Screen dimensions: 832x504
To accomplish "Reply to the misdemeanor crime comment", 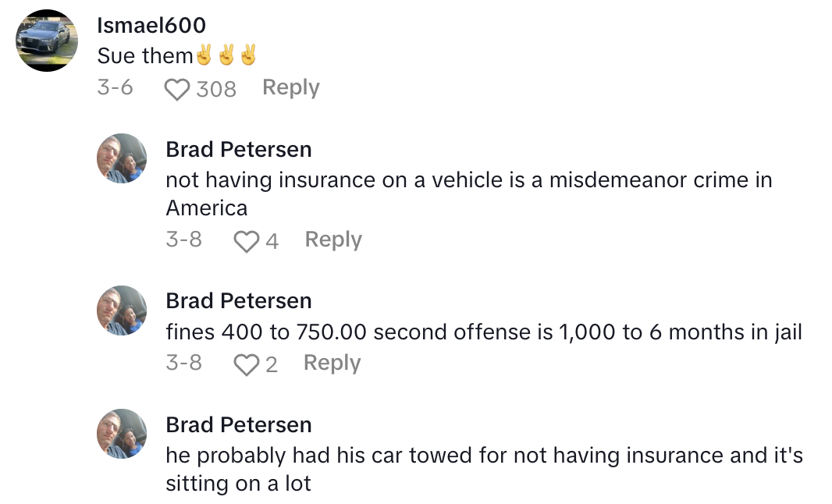I will click(x=332, y=240).
